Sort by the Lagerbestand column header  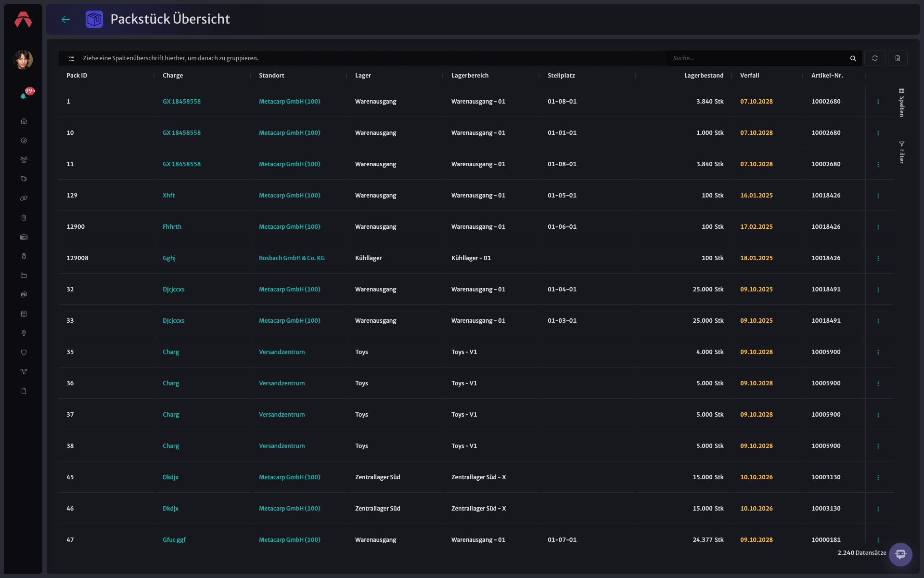pos(704,76)
